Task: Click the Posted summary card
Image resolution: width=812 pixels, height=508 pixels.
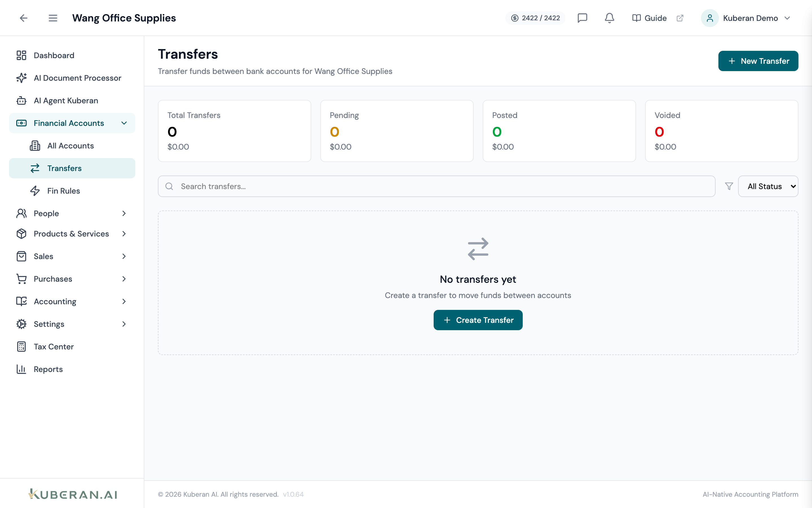Action: point(559,131)
